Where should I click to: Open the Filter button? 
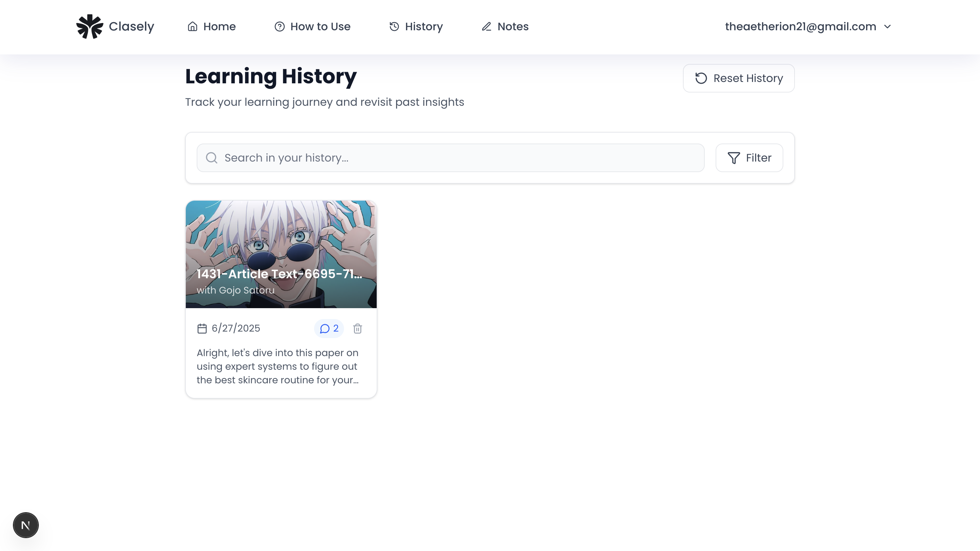(x=749, y=158)
